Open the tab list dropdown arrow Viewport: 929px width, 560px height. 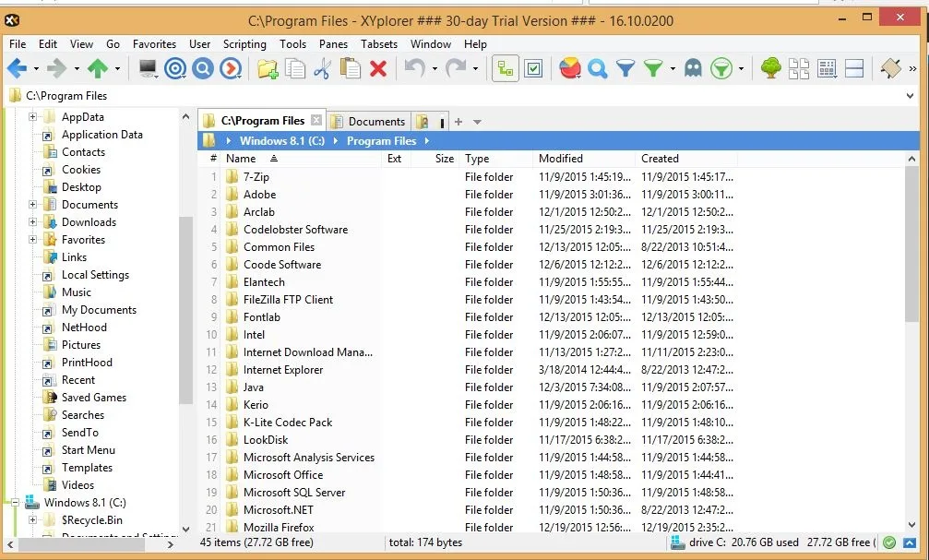coord(477,122)
